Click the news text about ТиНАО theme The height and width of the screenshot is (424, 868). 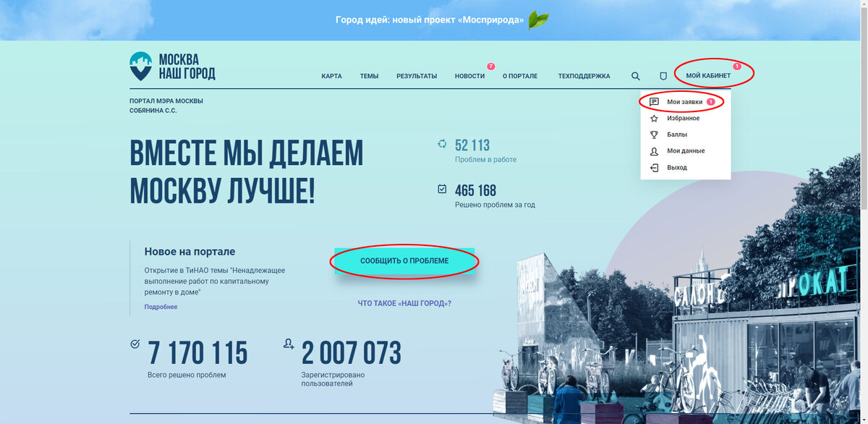pos(215,281)
